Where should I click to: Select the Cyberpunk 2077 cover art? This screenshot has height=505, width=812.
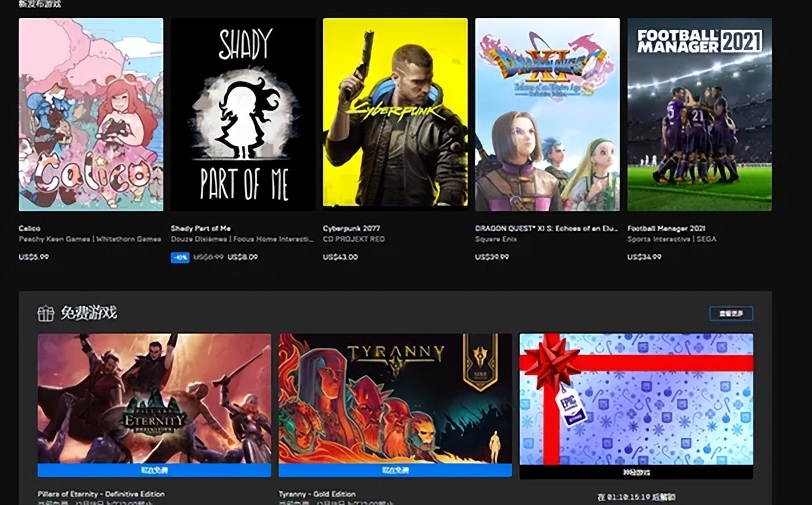395,115
